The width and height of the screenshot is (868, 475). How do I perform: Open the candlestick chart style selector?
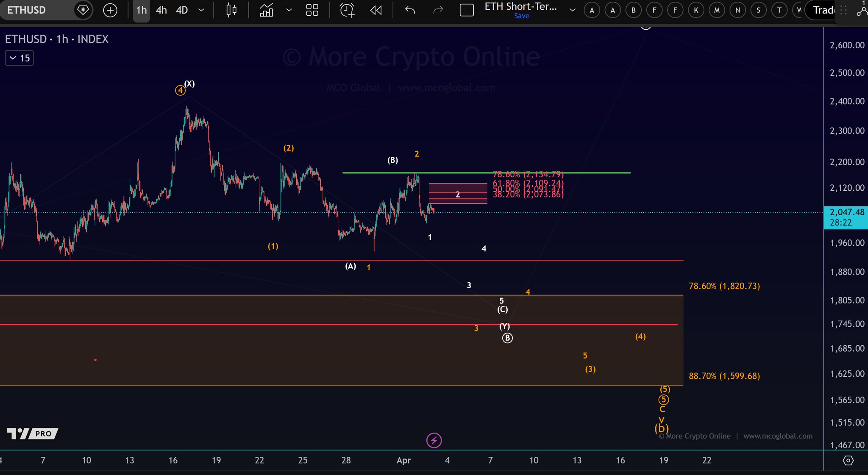(231, 10)
